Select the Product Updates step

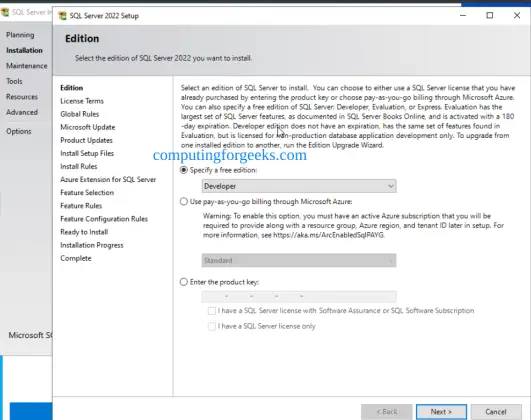click(86, 140)
